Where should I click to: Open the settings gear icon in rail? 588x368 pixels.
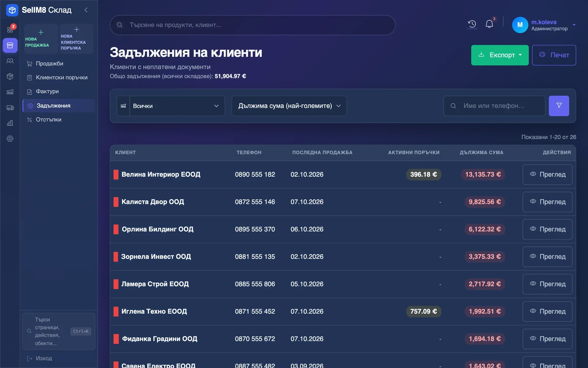pos(10,139)
